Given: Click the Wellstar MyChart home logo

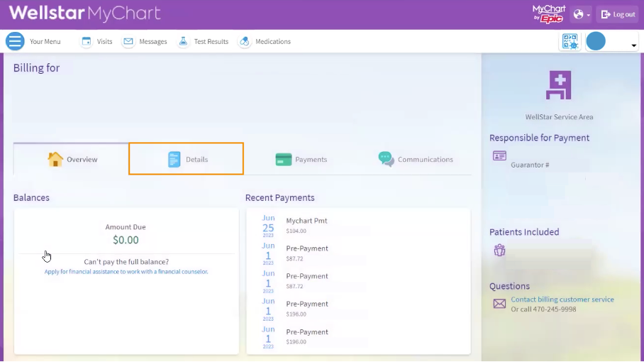Looking at the screenshot, I should point(84,13).
